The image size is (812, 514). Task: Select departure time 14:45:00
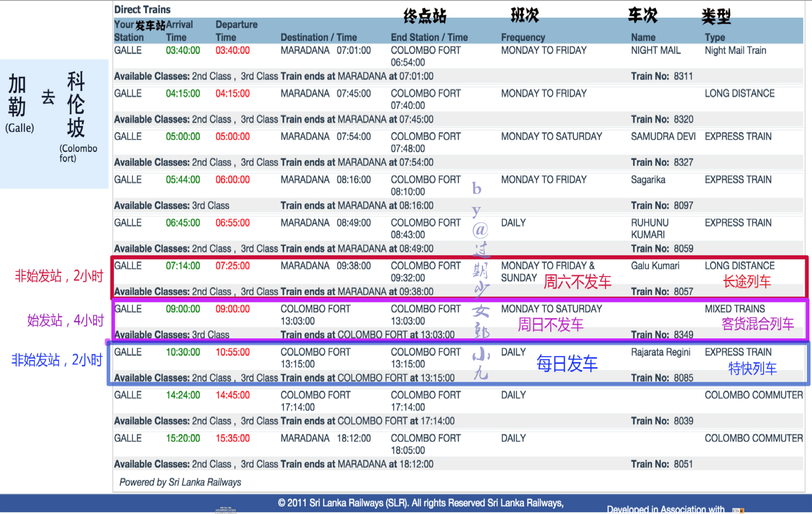click(233, 395)
